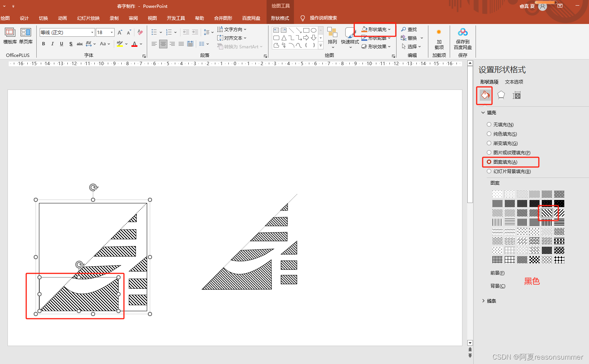Open the 设计 design tab
Image resolution: width=589 pixels, height=364 pixels.
point(24,18)
